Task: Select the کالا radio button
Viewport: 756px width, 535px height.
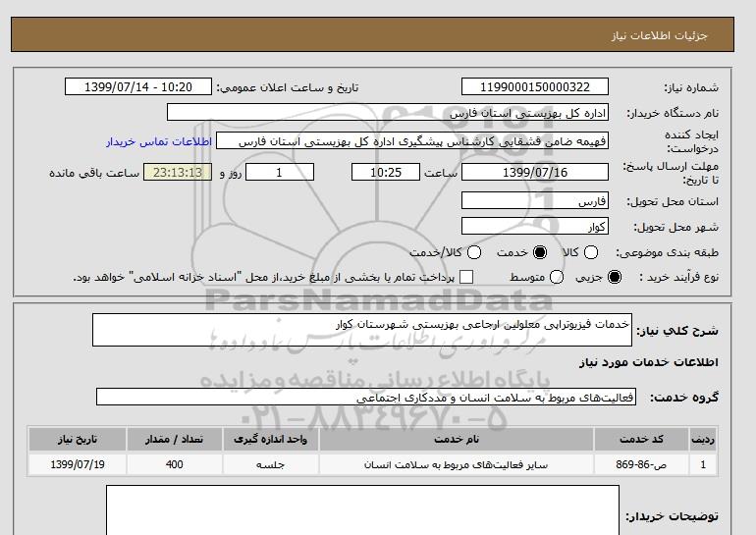Action: tap(587, 252)
